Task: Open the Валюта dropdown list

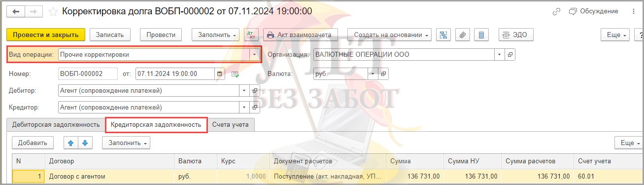Action: tap(373, 74)
